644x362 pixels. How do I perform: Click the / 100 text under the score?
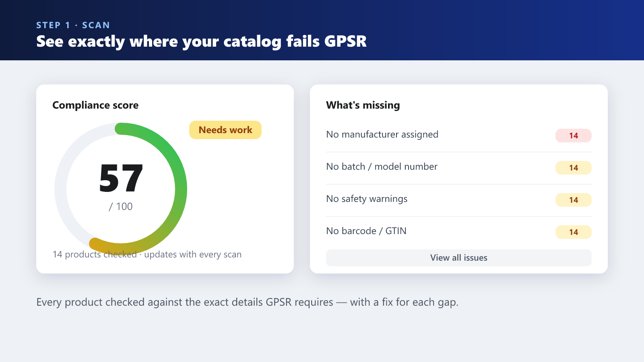[121, 206]
